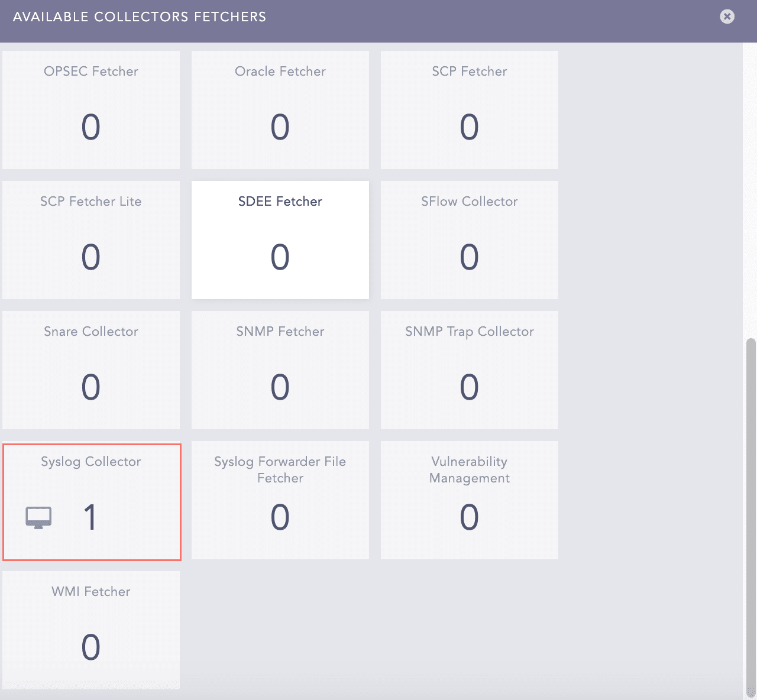Click the zero count on WMI Fetcher
Viewport: 757px width, 700px height.
tap(91, 647)
